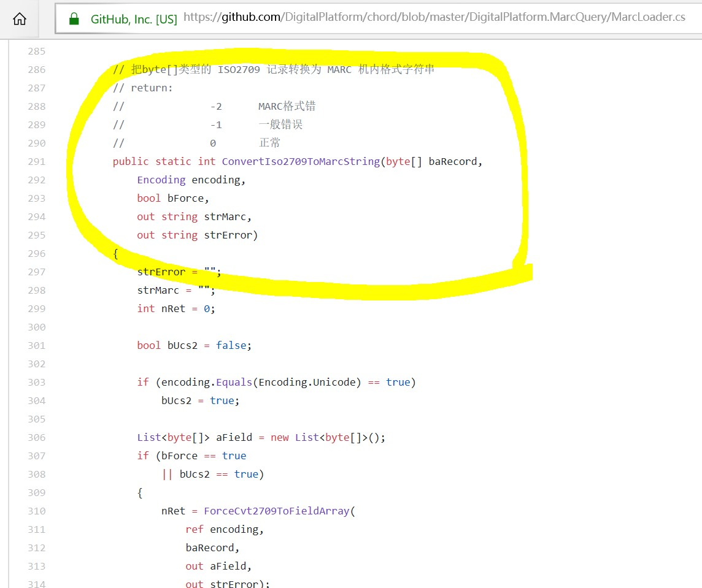Click '一般错误' comment text
Viewport: 702px width, 588px height.
(x=280, y=124)
